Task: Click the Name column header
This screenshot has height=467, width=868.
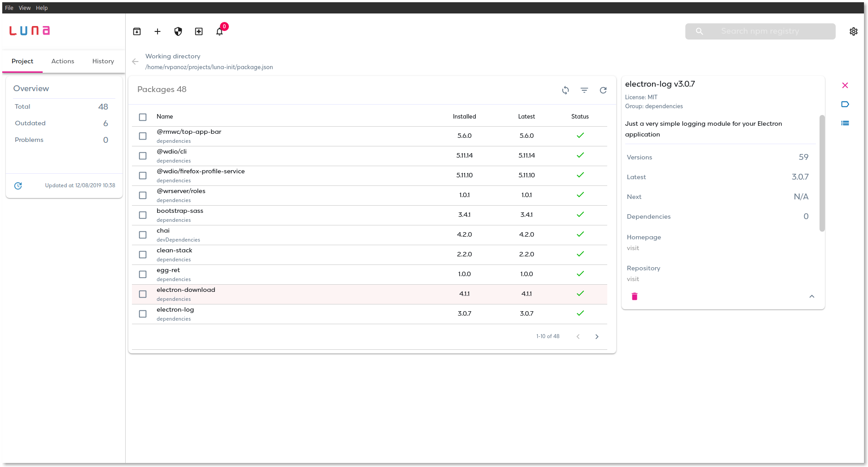Action: click(x=165, y=117)
